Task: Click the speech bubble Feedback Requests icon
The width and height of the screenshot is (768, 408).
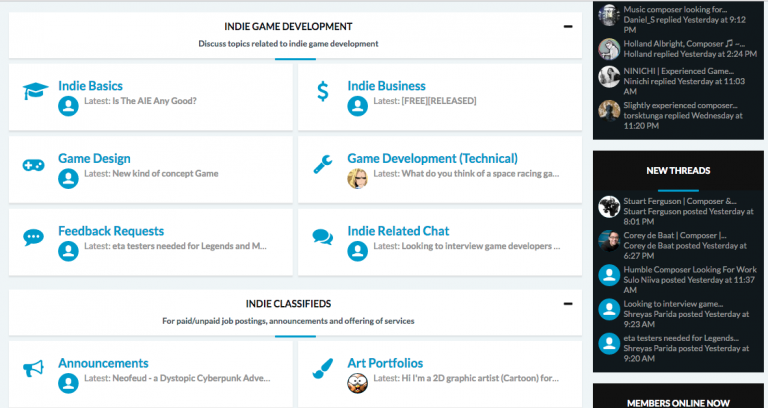Action: tap(35, 237)
